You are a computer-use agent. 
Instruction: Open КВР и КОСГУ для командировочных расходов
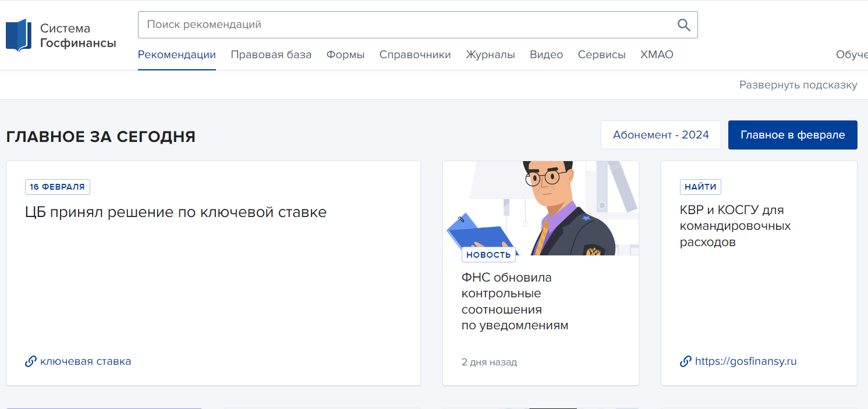(x=735, y=226)
